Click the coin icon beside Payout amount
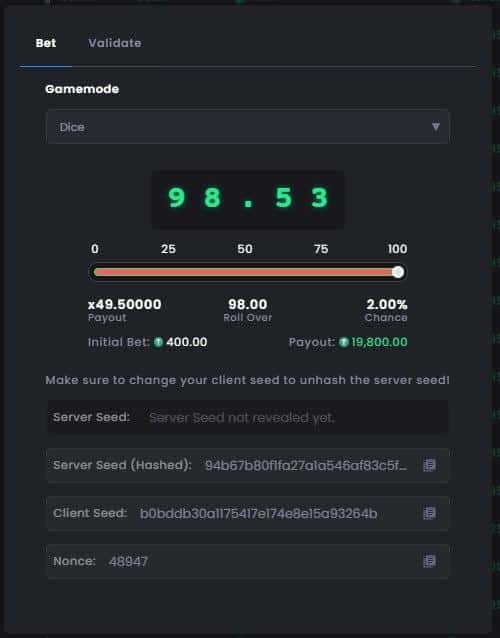 tap(344, 342)
